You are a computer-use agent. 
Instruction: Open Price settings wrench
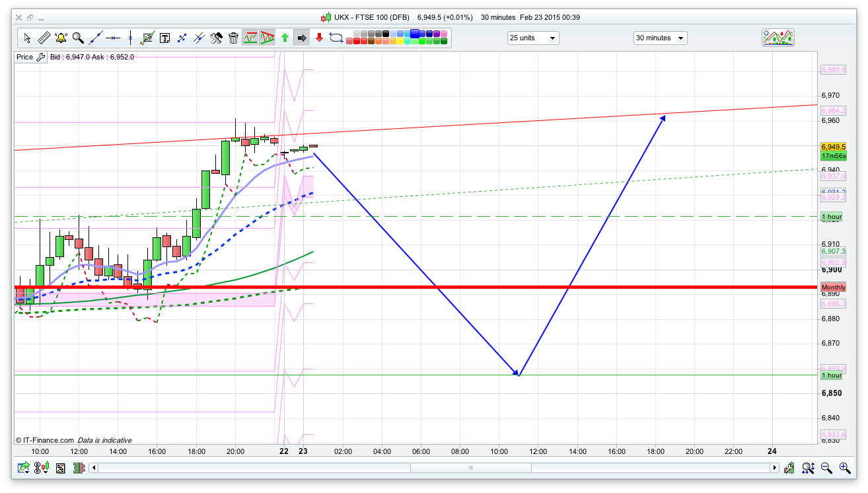tap(41, 57)
